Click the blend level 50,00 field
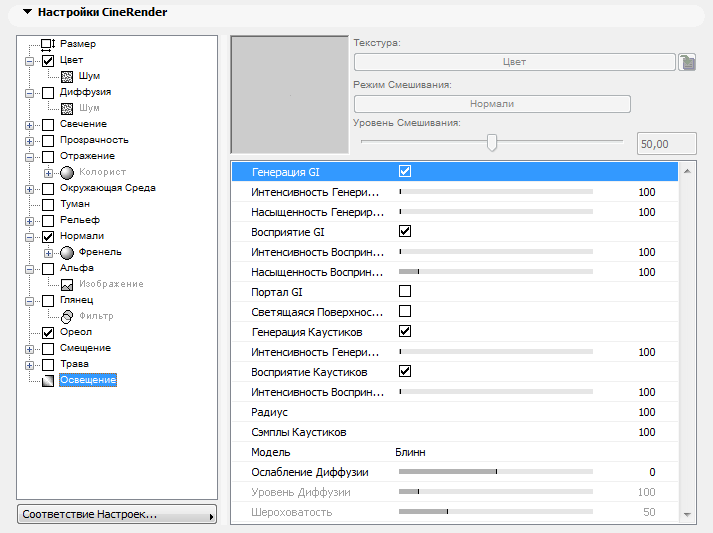The width and height of the screenshot is (713, 533). (x=667, y=144)
